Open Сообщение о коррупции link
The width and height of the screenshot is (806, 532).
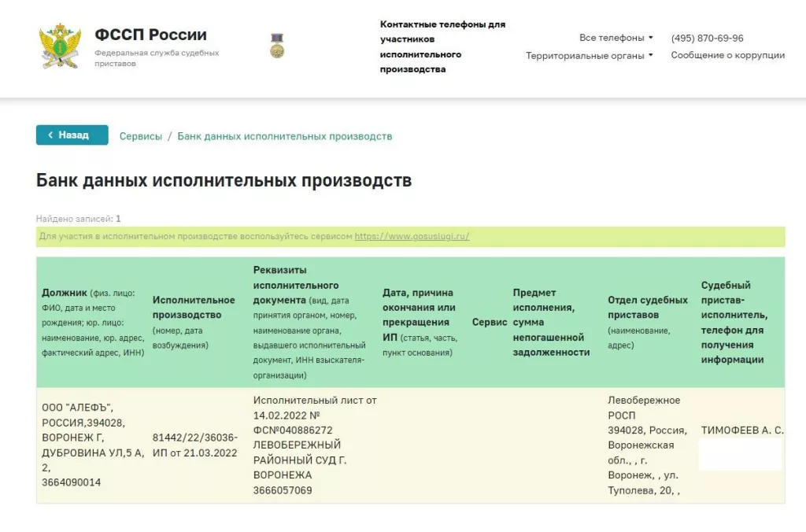(x=728, y=55)
